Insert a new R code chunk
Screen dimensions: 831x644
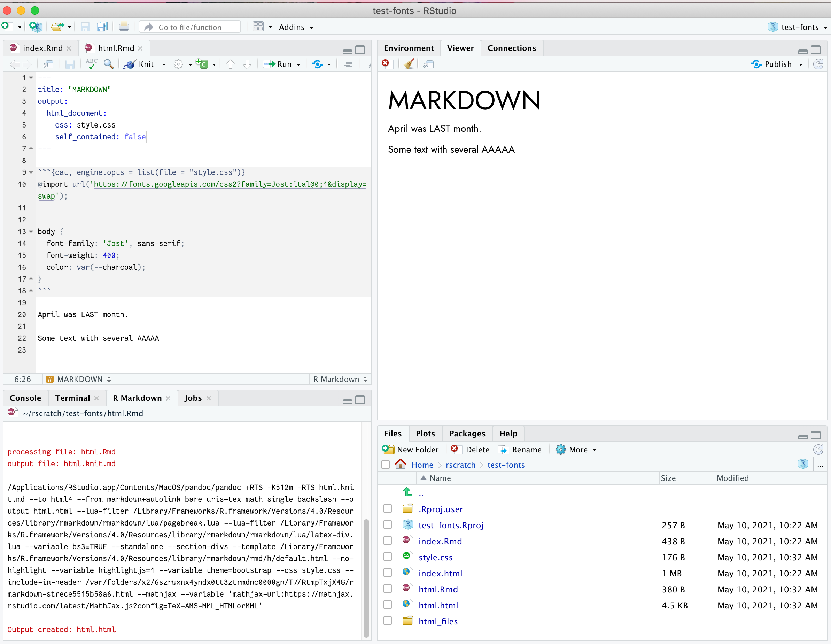click(x=203, y=64)
